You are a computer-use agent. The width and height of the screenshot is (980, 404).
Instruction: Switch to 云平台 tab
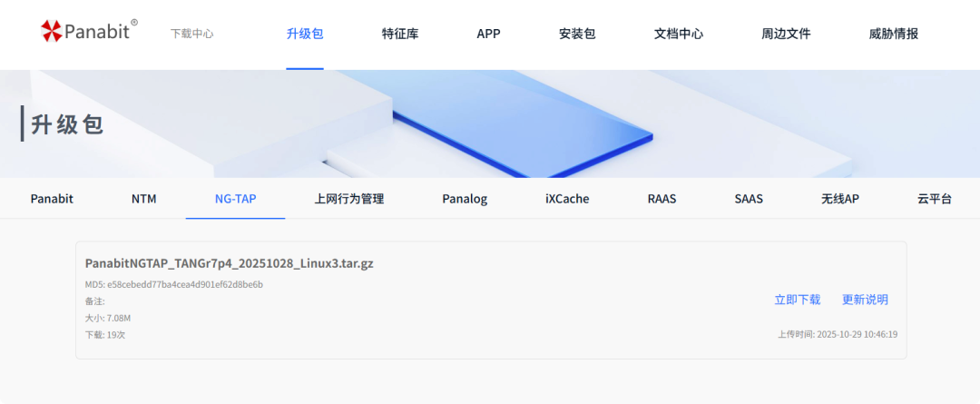pos(935,199)
